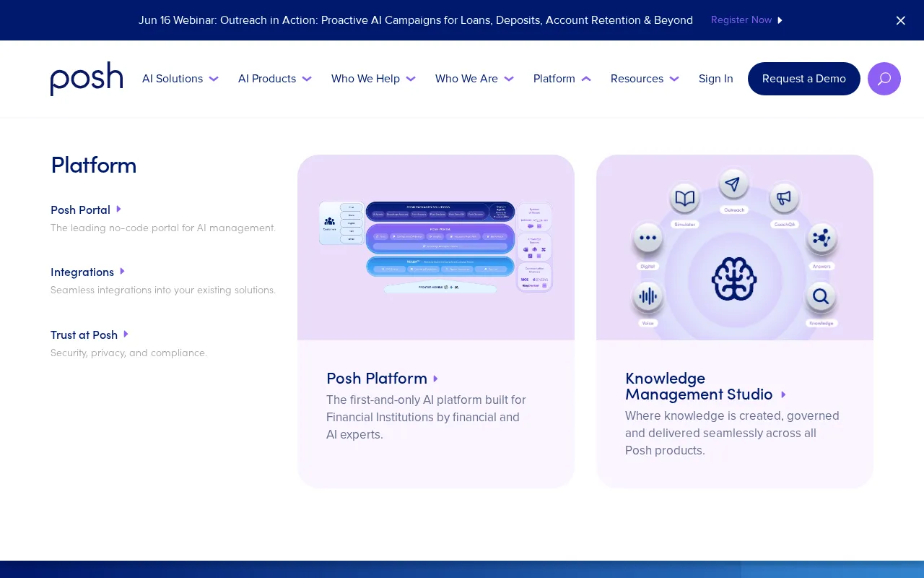Select the Platform menu item
924x578 pixels.
(554, 79)
